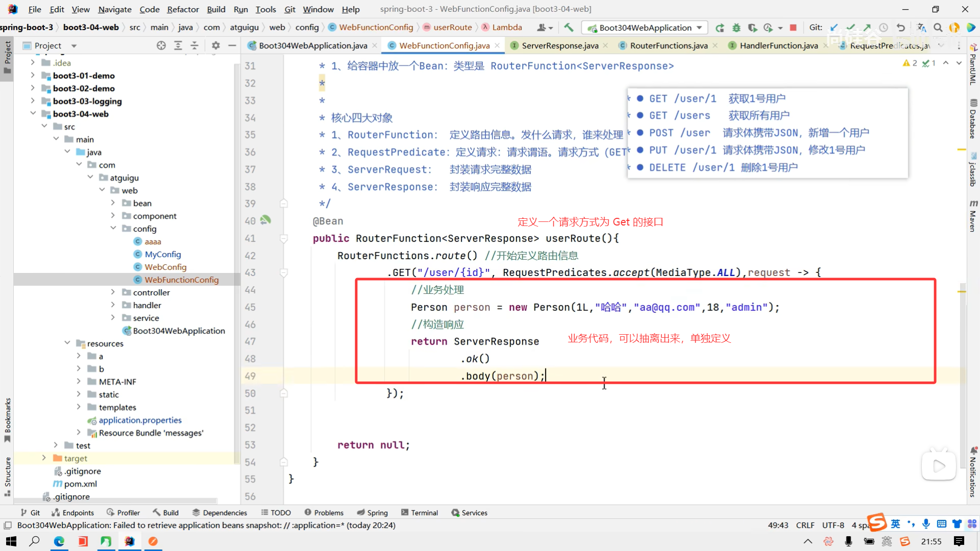Collapse the config folder in tree
This screenshot has height=551, width=980.
click(x=113, y=229)
